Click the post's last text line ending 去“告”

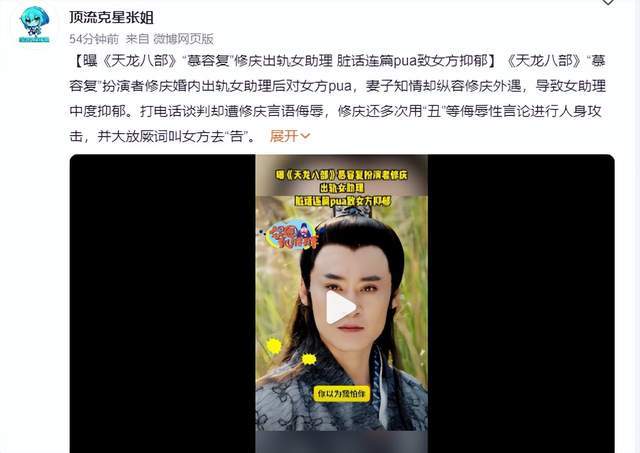click(x=163, y=136)
